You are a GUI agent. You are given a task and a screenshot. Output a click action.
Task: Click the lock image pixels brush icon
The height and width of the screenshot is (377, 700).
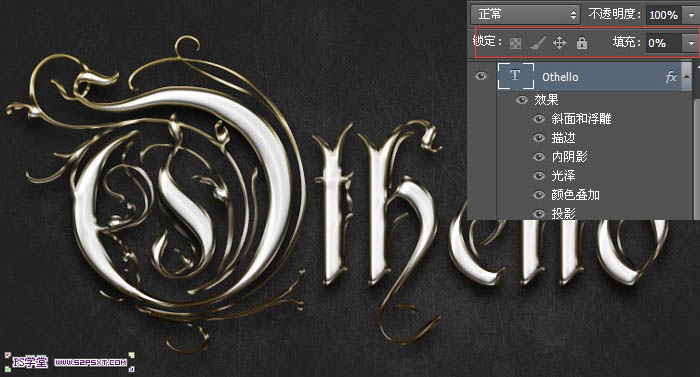[538, 43]
